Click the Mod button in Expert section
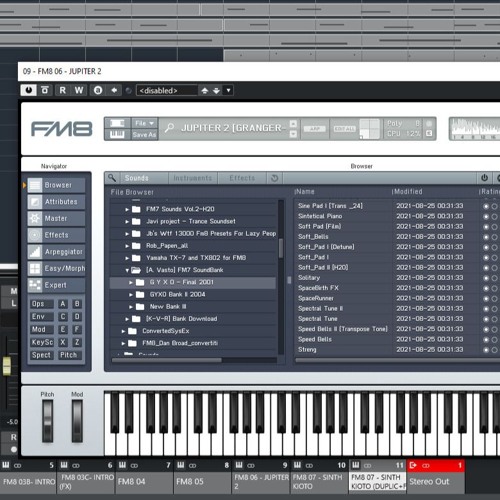This screenshot has height=500, width=500. pos(42,329)
